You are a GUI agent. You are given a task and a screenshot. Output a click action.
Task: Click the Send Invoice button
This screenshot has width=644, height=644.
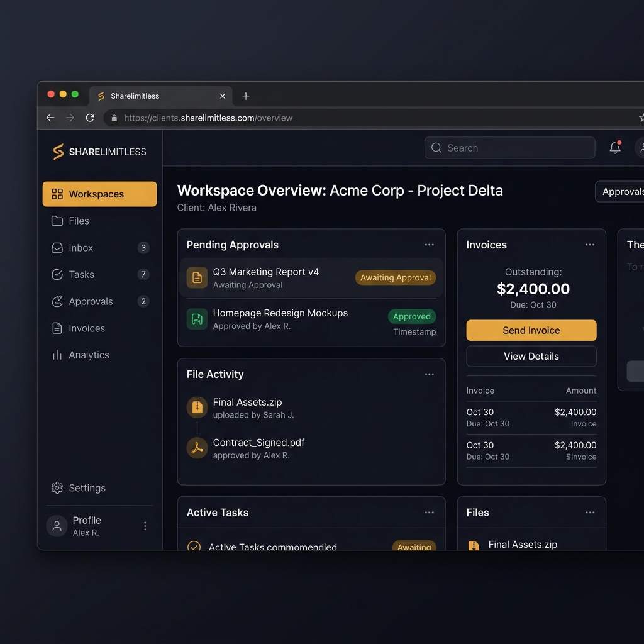[x=531, y=330]
